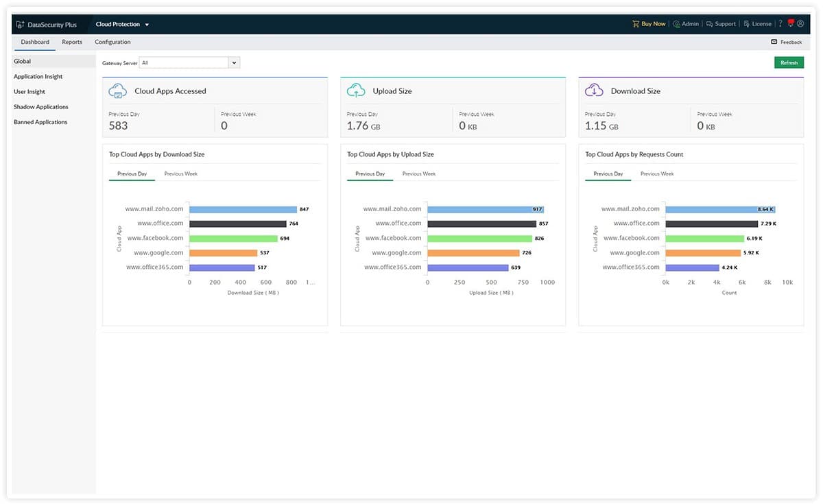Open the Admin settings link

686,24
